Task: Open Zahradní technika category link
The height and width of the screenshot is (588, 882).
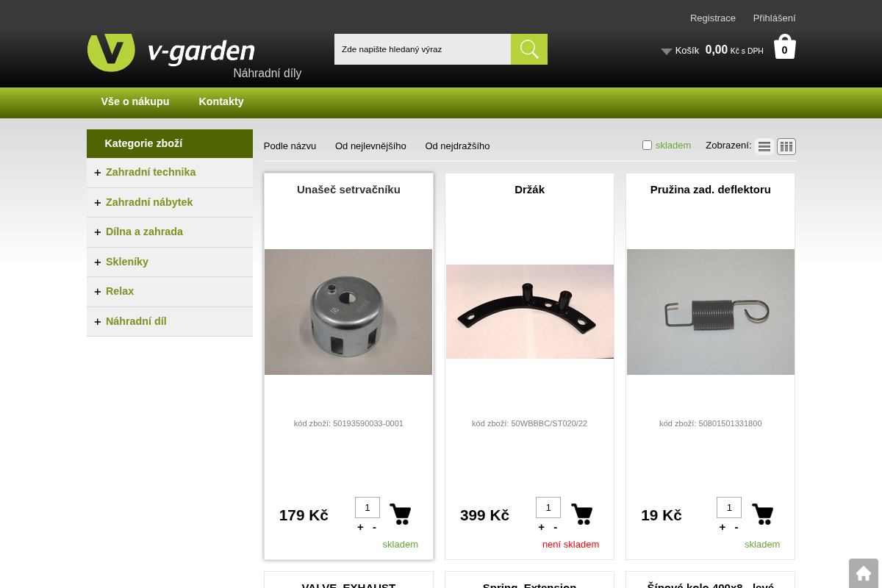Action: pyautogui.click(x=151, y=172)
